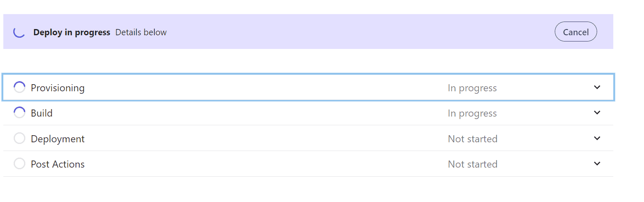The height and width of the screenshot is (202, 644).
Task: Click Provisioning's In progress status text
Action: (472, 88)
